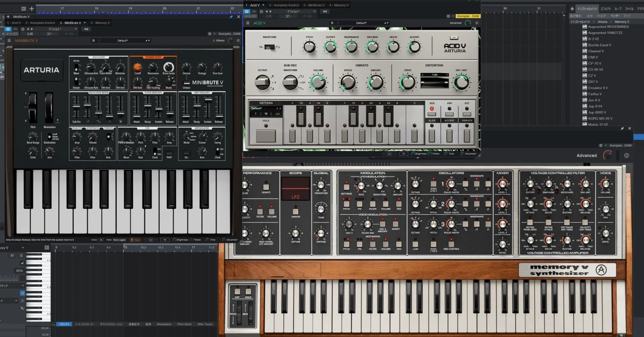644x337 pixels.
Task: Load previous preset in MiniBrute V toolbar
Action: 28,29
